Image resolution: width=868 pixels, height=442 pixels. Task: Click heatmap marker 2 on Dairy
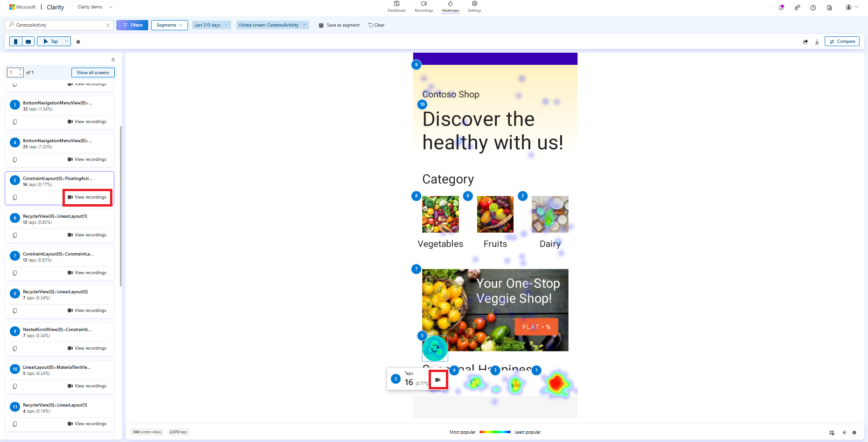[523, 196]
